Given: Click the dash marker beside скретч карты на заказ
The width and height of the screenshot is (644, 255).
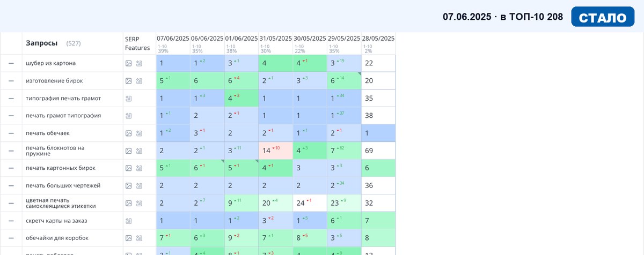Looking at the screenshot, I should [x=11, y=221].
